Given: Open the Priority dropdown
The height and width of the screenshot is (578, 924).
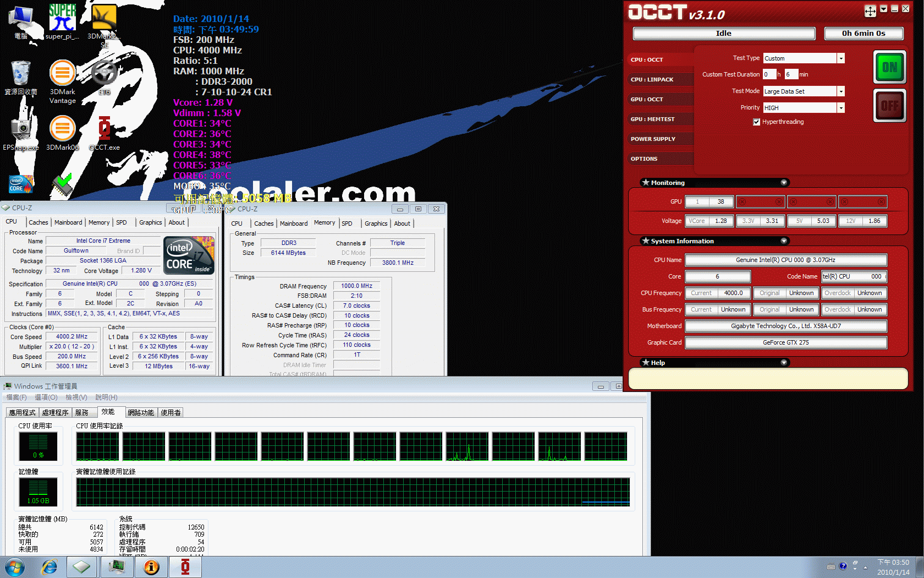Looking at the screenshot, I should 840,108.
